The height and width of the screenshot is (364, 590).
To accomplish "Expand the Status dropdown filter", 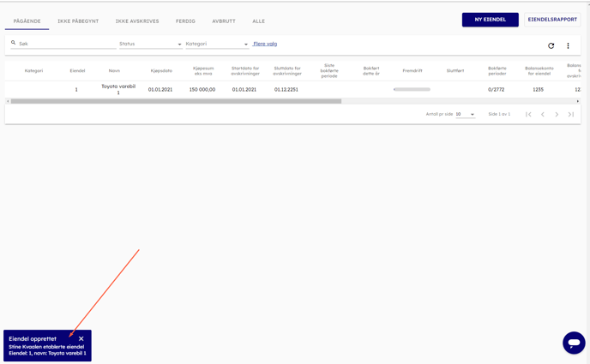I will tap(151, 44).
